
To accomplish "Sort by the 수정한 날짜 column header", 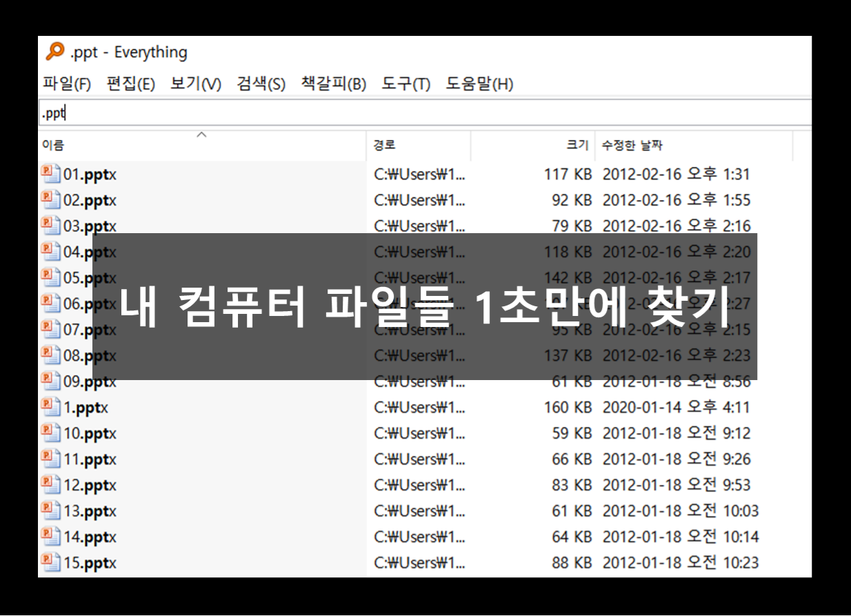I will (x=694, y=146).
